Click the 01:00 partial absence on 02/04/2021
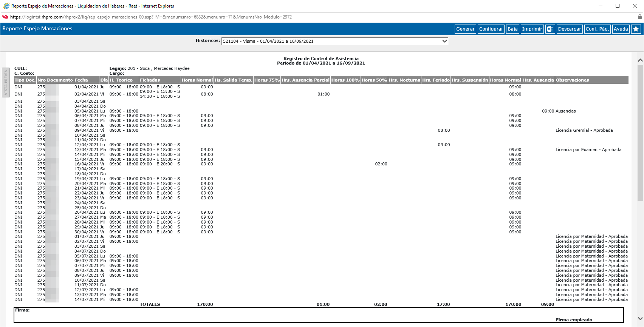Screen dimensions: 644x327 point(324,94)
